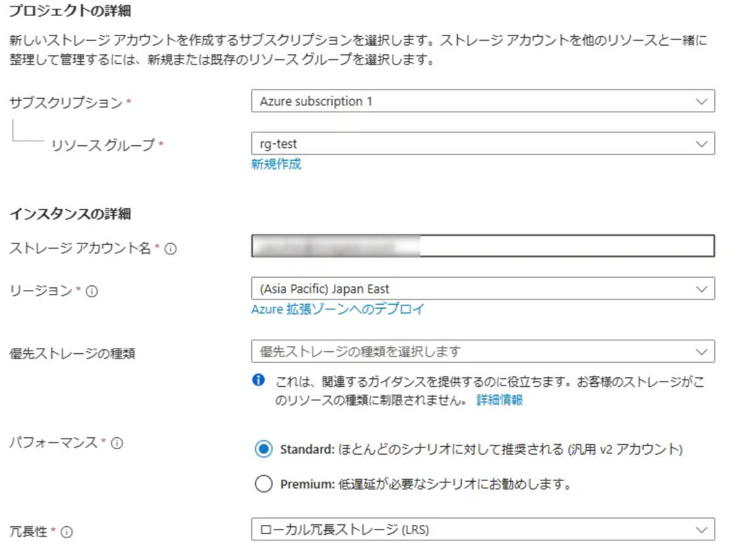This screenshot has width=756, height=550.
Task: Click blue info icon in storage type hint
Action: 259,381
